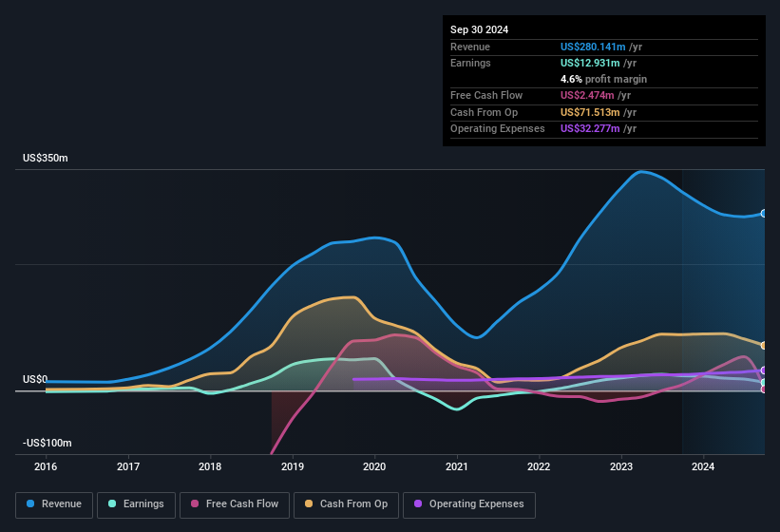Toggle the Cash From Op legend series
Image resolution: width=780 pixels, height=532 pixels.
pos(346,504)
